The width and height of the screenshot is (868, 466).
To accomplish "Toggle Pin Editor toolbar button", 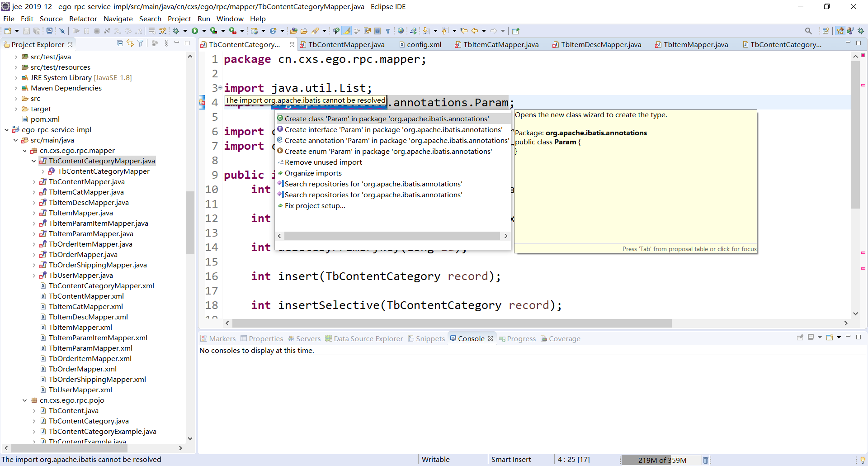I will pyautogui.click(x=515, y=31).
